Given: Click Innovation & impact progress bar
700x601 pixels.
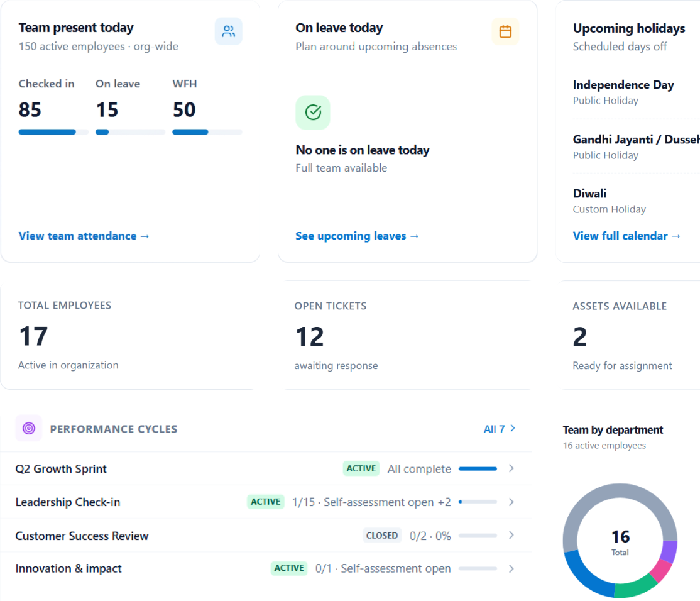Looking at the screenshot, I should (478, 568).
